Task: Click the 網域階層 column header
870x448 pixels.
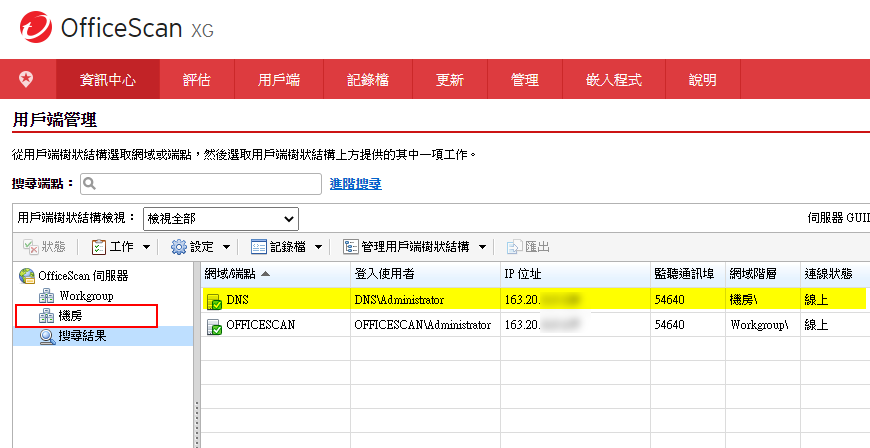Action: coord(753,274)
